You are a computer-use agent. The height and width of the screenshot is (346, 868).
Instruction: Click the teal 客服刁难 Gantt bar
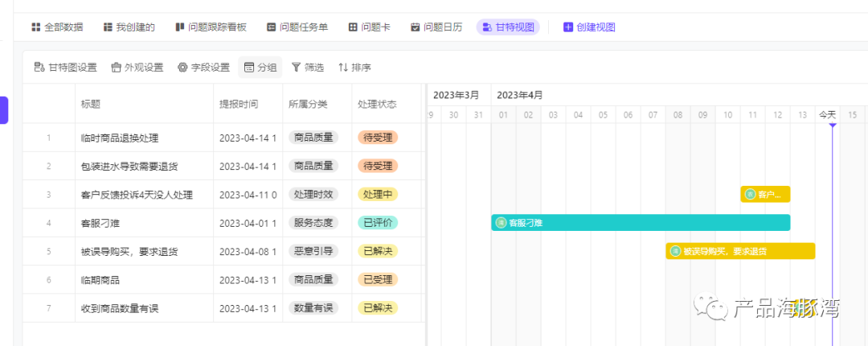tap(641, 223)
